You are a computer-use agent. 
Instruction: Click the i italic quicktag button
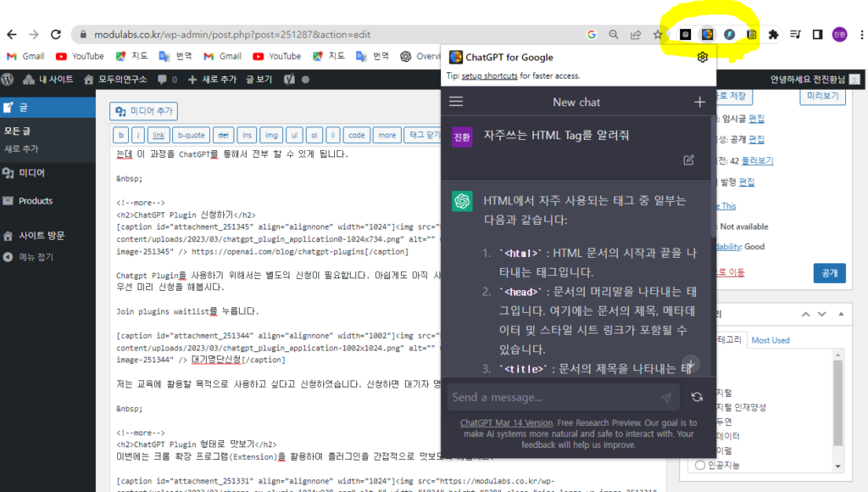[138, 135]
